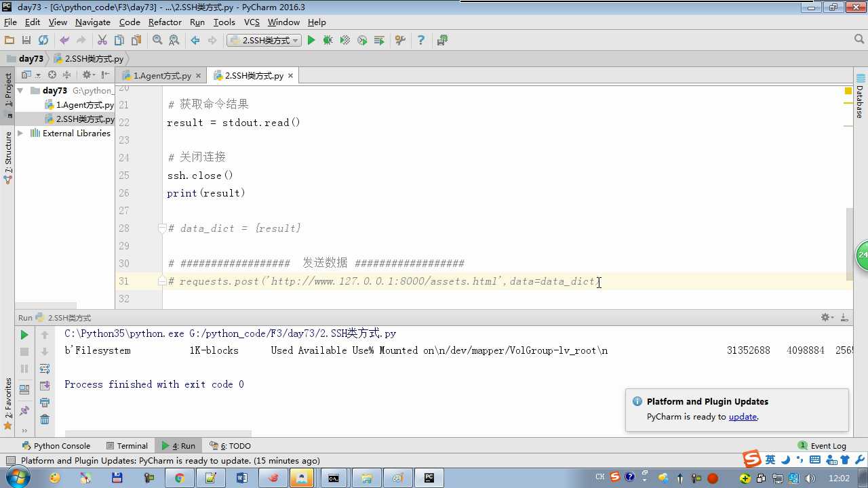This screenshot has height=488, width=868.
Task: Hide the Project panel side icon
Action: 105,75
